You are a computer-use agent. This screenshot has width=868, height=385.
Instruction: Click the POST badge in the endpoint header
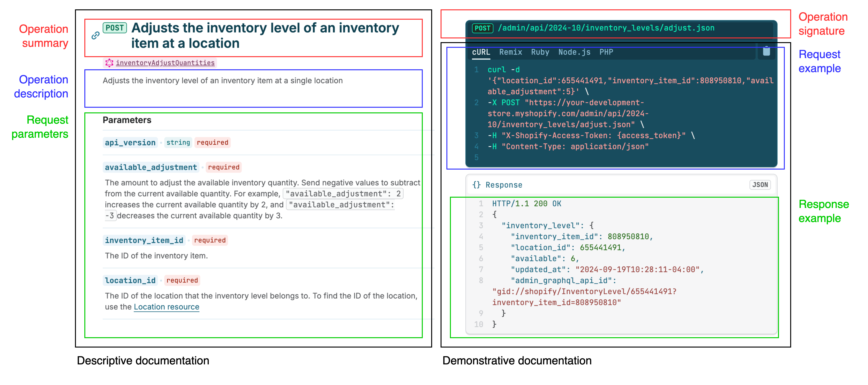(482, 28)
